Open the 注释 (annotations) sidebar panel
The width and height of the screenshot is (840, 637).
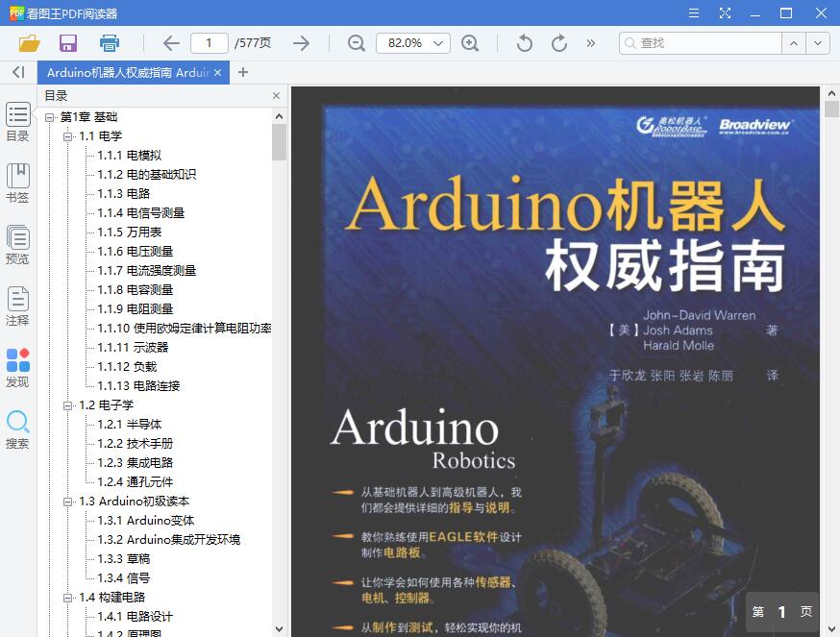point(17,306)
